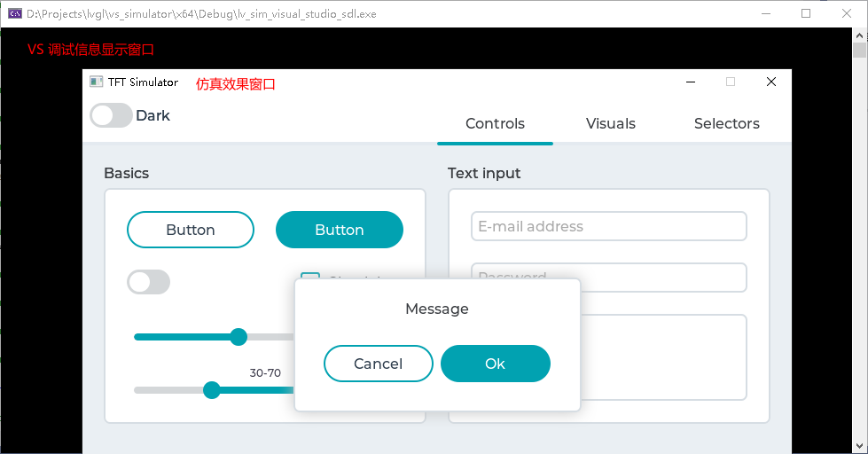Toggle the switch below the outlined Button

(x=148, y=282)
